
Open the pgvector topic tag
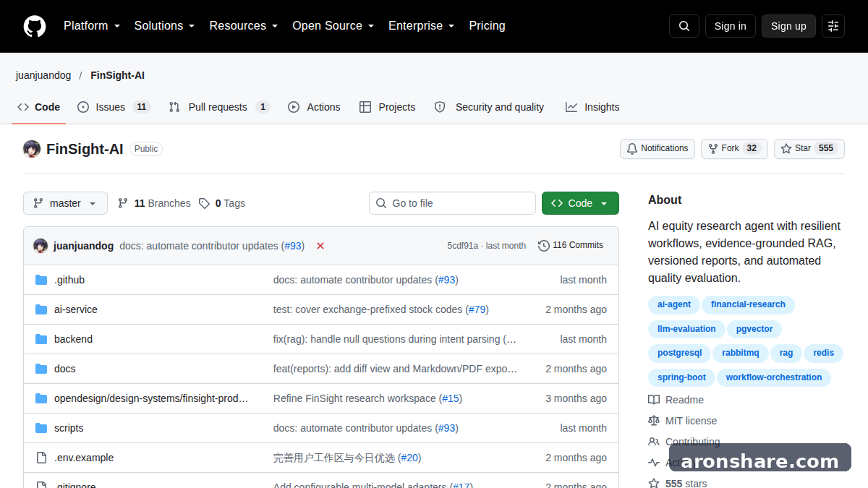[x=754, y=329]
